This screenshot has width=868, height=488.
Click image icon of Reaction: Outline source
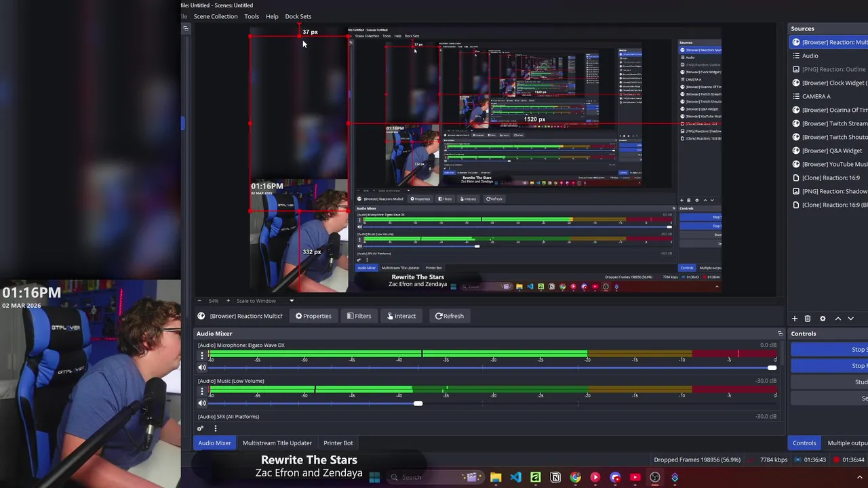click(796, 69)
